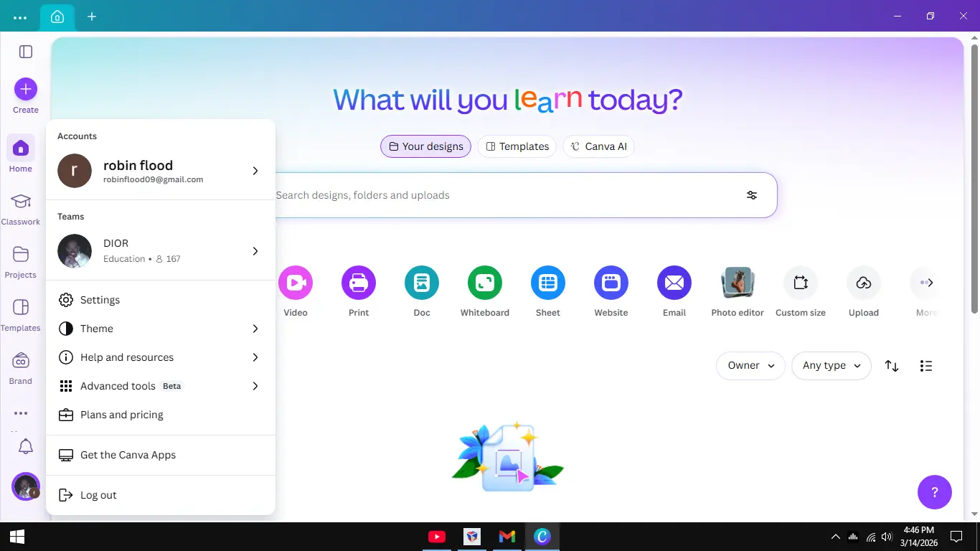980x551 pixels.
Task: Show hidden system tray icons
Action: pos(836,537)
